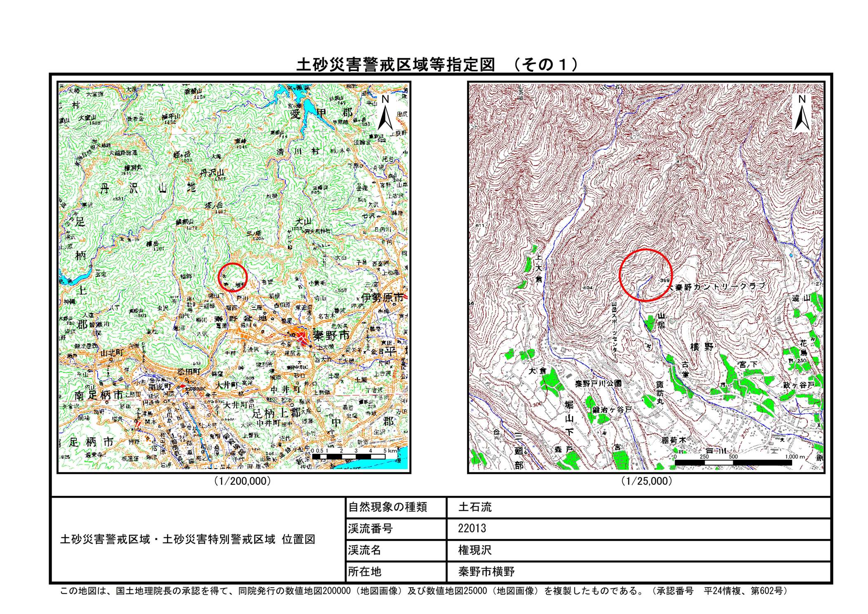This screenshot has width=868, height=614.
Task: Click the stream number 22013 cell
Action: pos(472,529)
